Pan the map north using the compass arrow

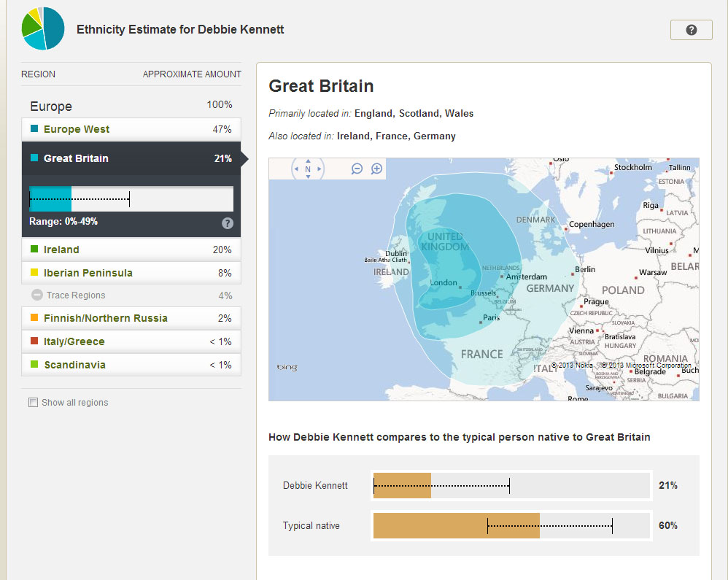308,161
